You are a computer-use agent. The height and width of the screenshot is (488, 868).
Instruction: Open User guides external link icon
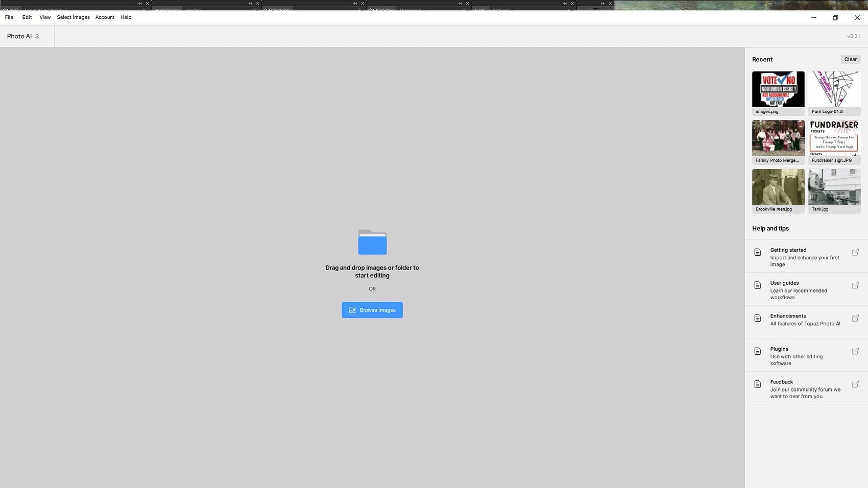(855, 285)
